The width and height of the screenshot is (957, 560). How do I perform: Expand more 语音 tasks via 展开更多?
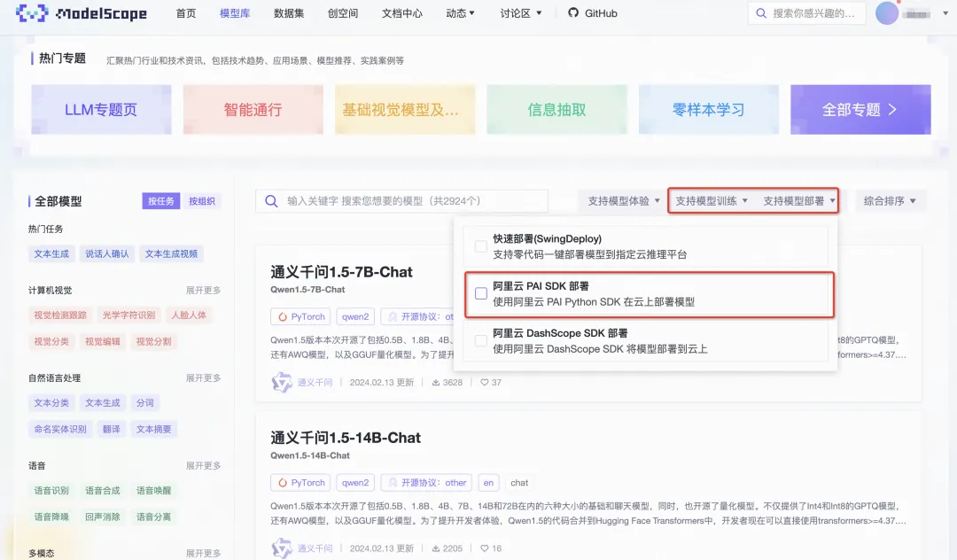point(203,465)
